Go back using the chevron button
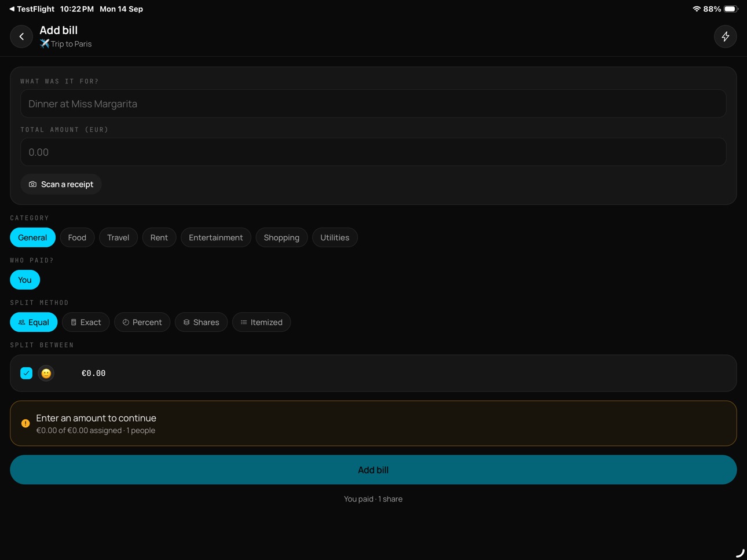747x560 pixels. click(21, 36)
